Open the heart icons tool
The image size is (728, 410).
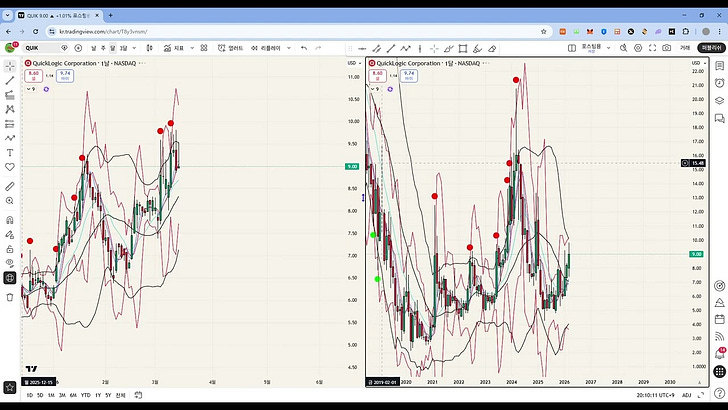[x=10, y=167]
